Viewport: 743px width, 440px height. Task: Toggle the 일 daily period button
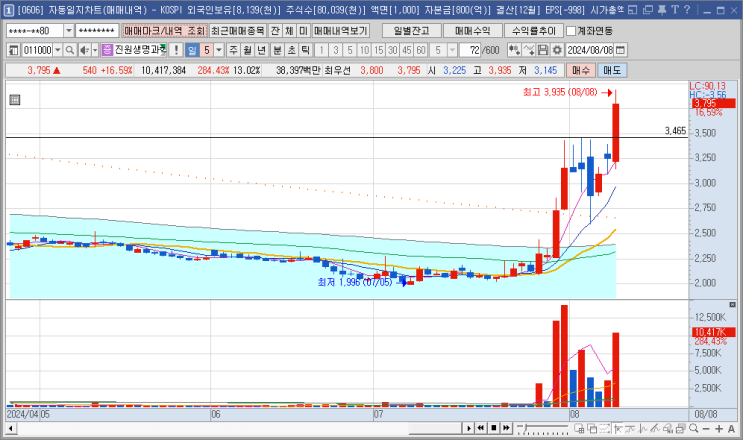pyautogui.click(x=192, y=50)
